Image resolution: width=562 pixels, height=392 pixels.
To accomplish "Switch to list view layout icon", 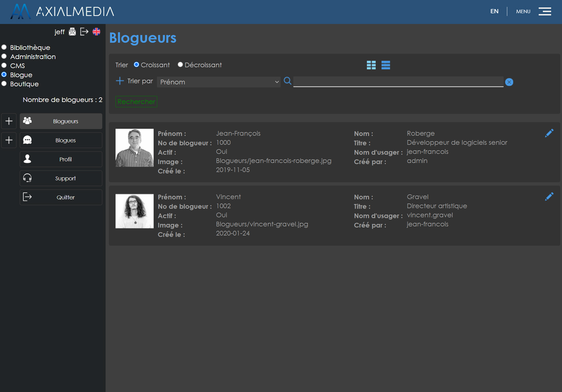I will click(386, 65).
